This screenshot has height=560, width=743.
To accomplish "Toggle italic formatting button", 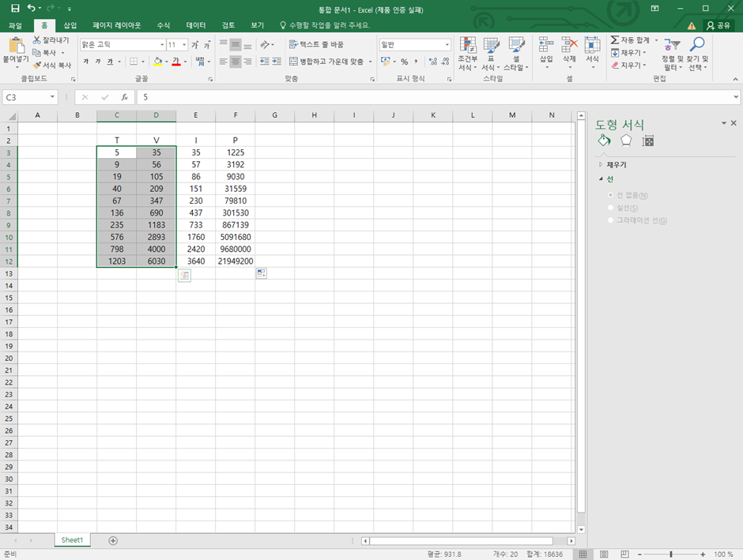I will tap(98, 62).
